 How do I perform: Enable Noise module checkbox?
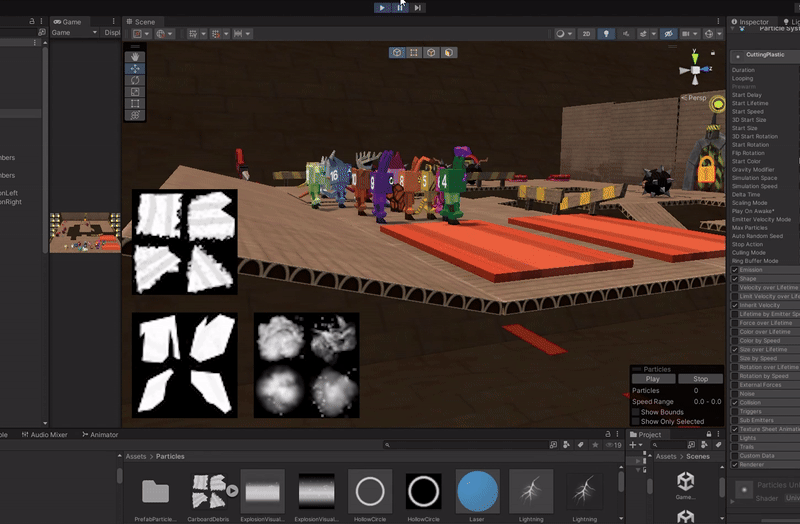pyautogui.click(x=735, y=394)
